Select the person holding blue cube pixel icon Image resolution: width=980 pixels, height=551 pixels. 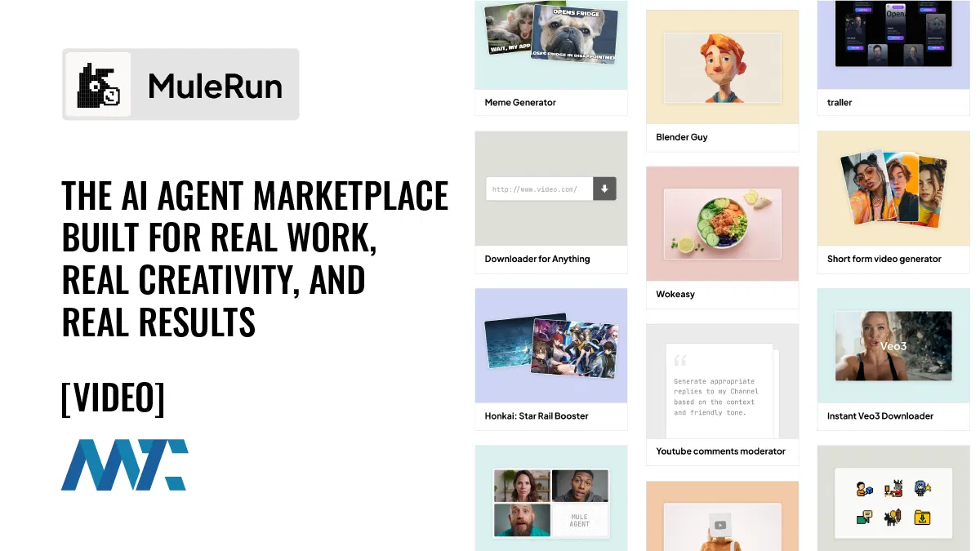866,488
